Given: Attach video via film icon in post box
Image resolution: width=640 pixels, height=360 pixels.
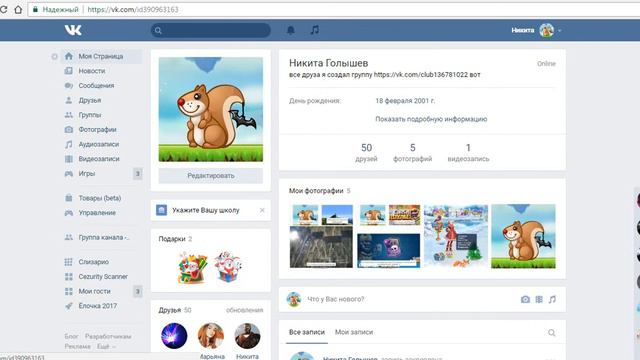Looking at the screenshot, I should pos(539,300).
